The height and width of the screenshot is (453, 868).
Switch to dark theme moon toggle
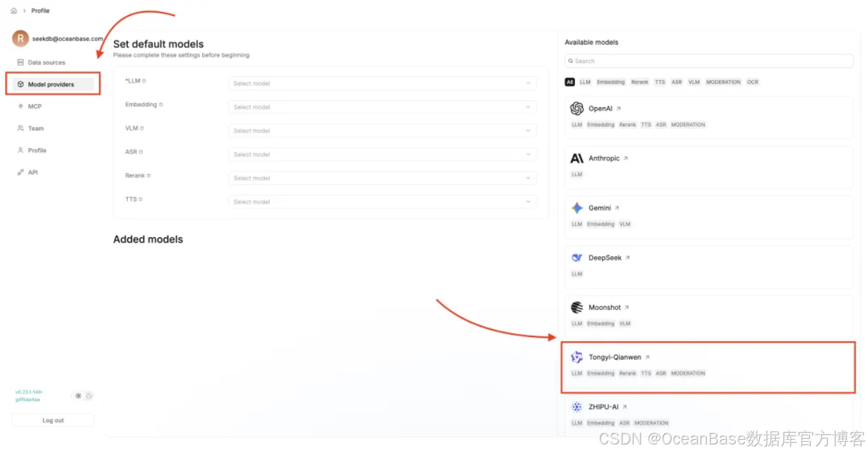pyautogui.click(x=89, y=396)
